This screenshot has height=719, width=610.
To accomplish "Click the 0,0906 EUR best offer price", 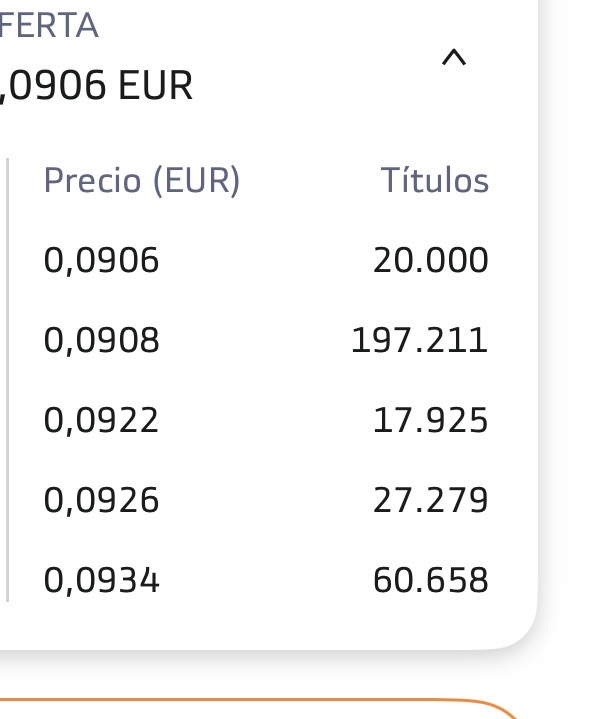I will pos(96,85).
